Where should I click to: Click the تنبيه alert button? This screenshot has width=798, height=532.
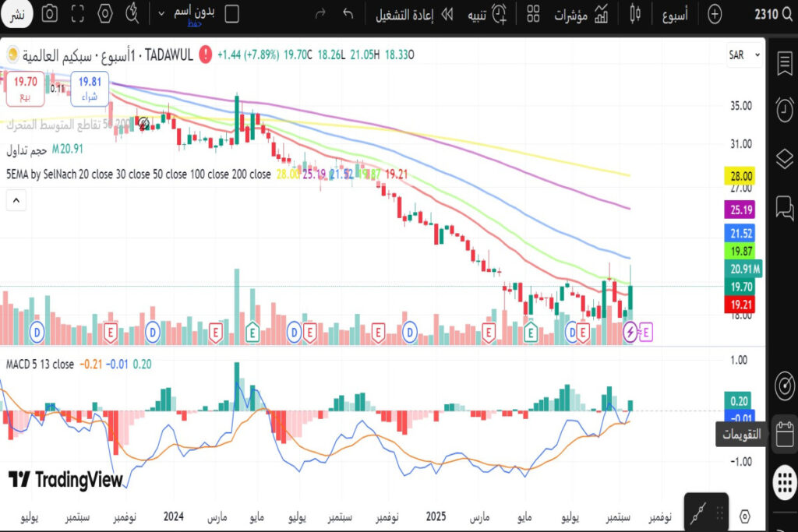[487, 14]
